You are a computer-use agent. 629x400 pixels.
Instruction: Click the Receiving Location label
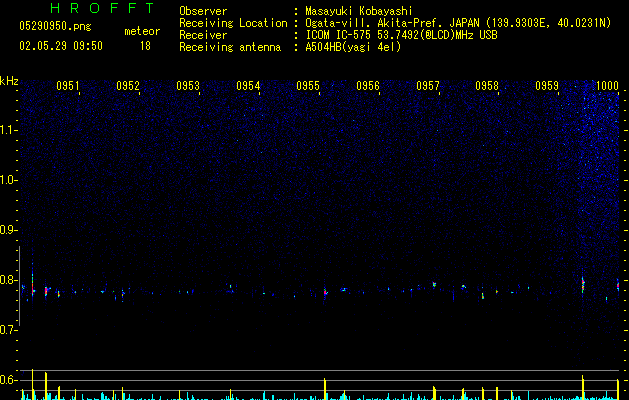[233, 23]
